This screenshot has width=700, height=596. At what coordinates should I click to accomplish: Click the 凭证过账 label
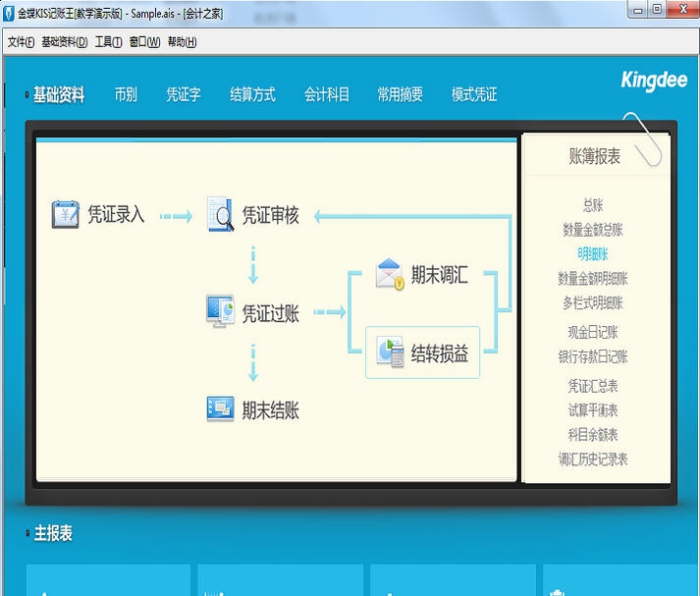(271, 313)
